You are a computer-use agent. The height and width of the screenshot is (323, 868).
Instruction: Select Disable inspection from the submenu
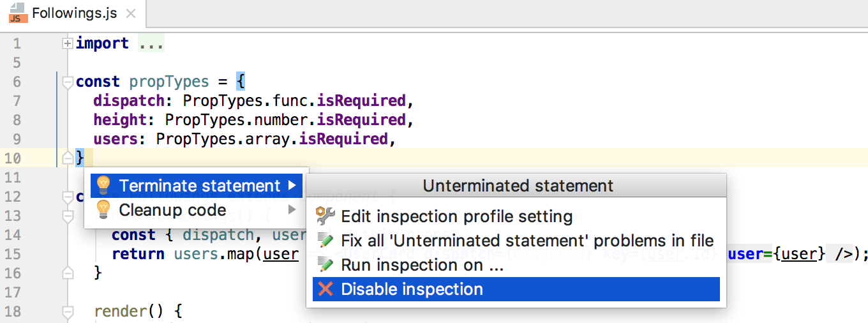pyautogui.click(x=412, y=289)
